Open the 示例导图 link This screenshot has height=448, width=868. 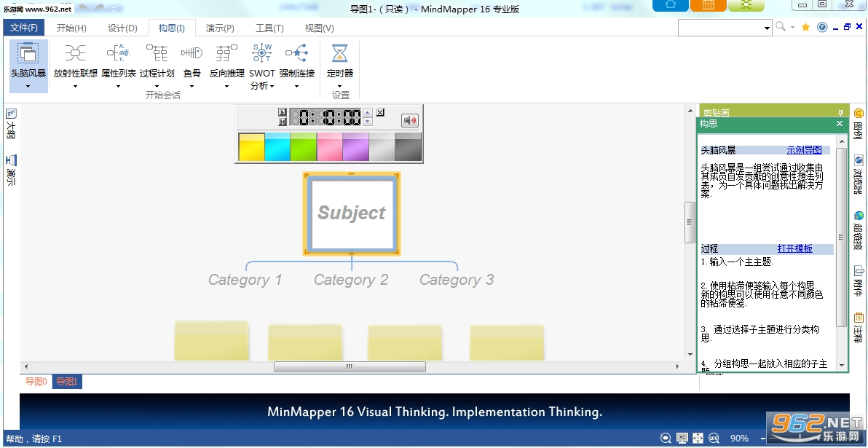tap(805, 150)
